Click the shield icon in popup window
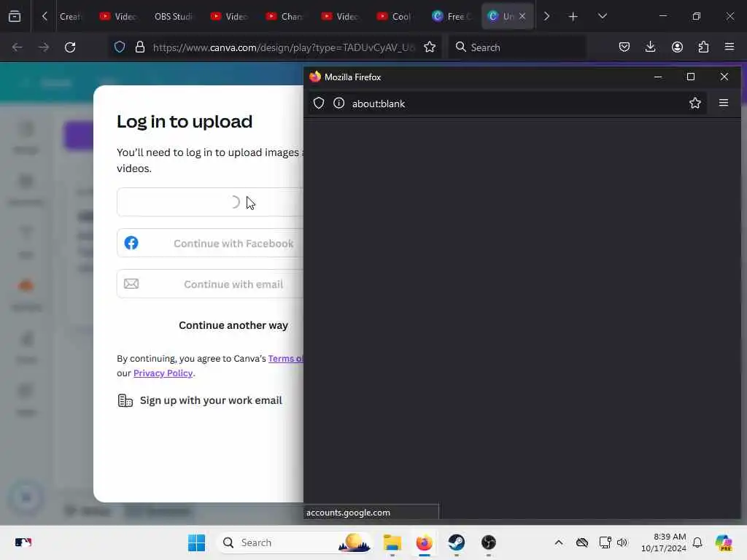Image resolution: width=747 pixels, height=560 pixels. [x=319, y=103]
